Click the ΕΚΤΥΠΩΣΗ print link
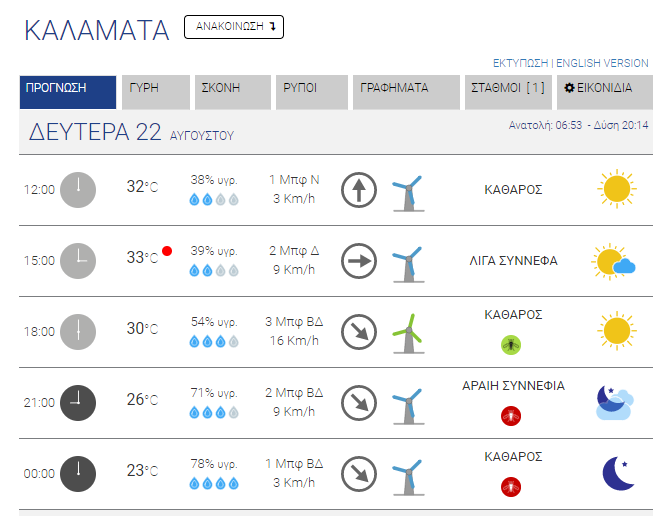Image resolution: width=667 pixels, height=516 pixels. (x=520, y=63)
